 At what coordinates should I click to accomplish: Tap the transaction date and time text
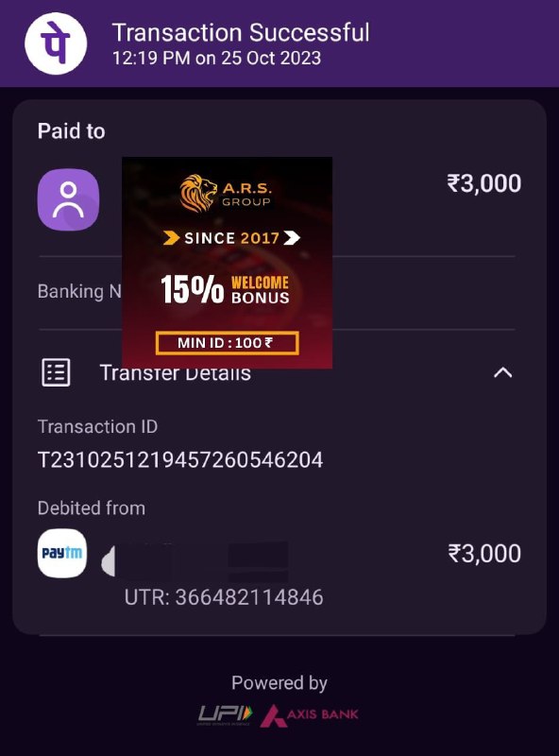216,59
